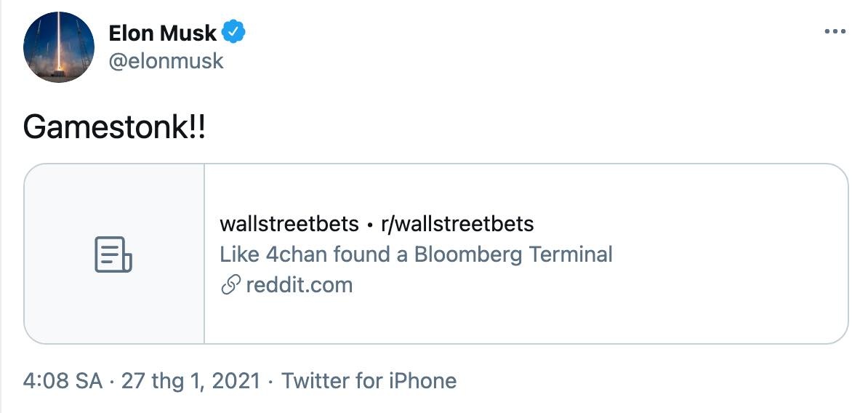This screenshot has width=868, height=413.
Task: Click the 27 thg 1, 2021 date
Action: (190, 381)
